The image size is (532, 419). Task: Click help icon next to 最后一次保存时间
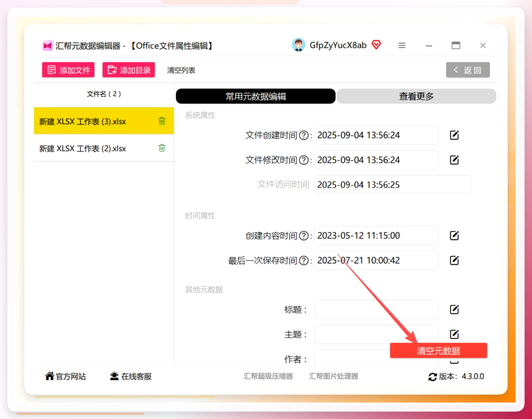point(304,261)
